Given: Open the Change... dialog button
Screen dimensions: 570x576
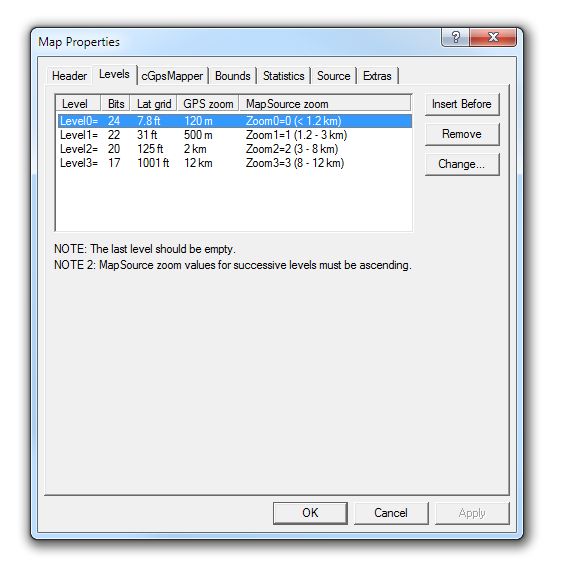Looking at the screenshot, I should [x=462, y=164].
